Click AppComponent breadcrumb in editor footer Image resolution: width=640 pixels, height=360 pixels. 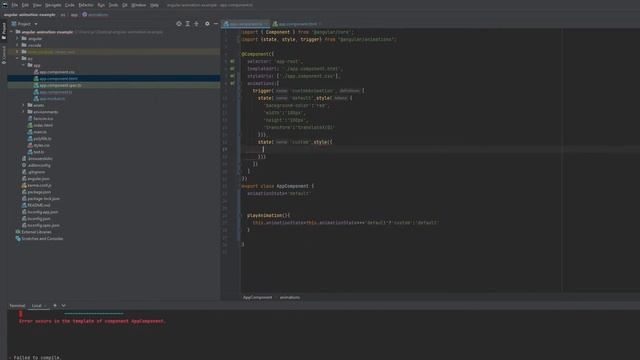(258, 298)
